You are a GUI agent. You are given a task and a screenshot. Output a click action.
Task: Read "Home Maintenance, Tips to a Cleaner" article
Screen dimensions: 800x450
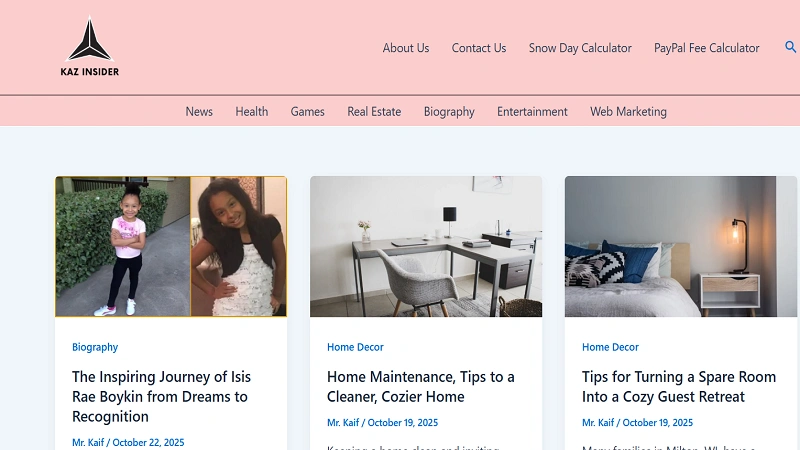coord(421,387)
